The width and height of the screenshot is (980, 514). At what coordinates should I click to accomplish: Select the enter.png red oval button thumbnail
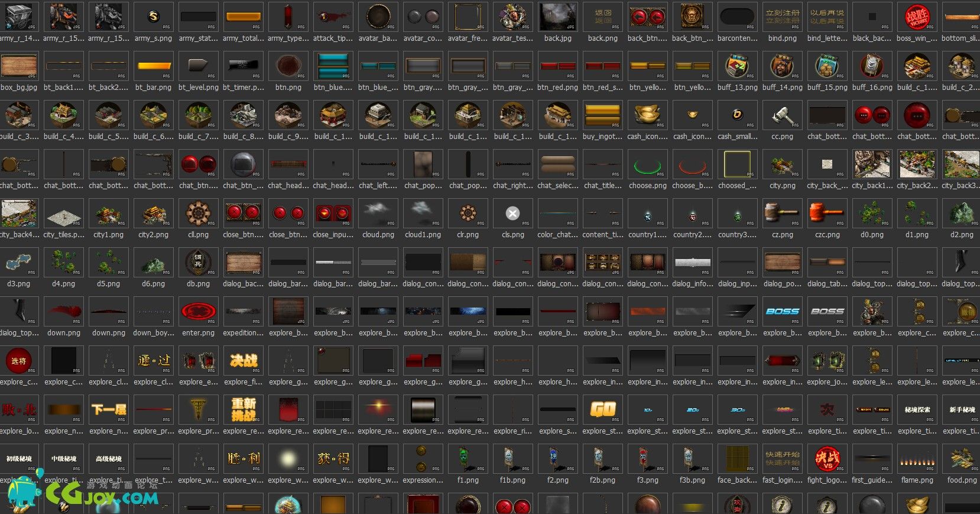(x=199, y=311)
